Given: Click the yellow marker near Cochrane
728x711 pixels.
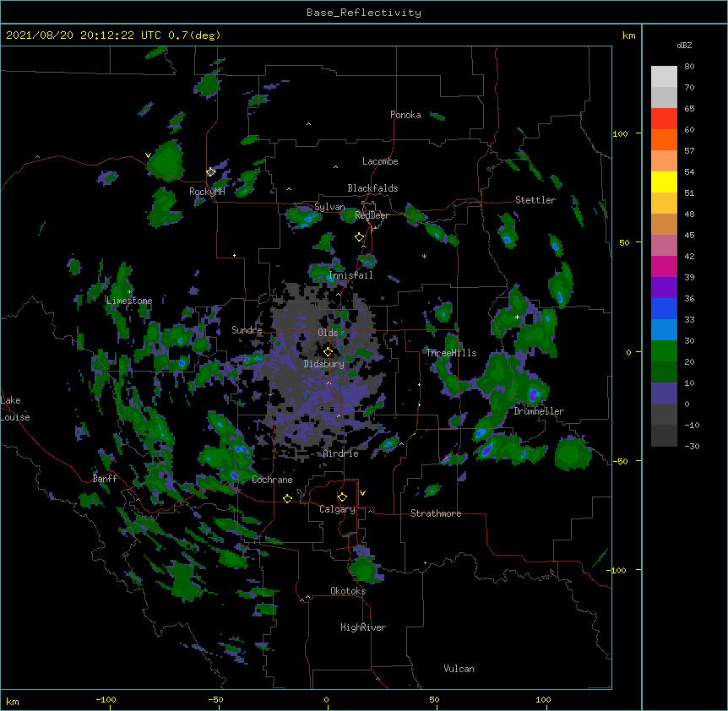Looking at the screenshot, I should tap(287, 498).
